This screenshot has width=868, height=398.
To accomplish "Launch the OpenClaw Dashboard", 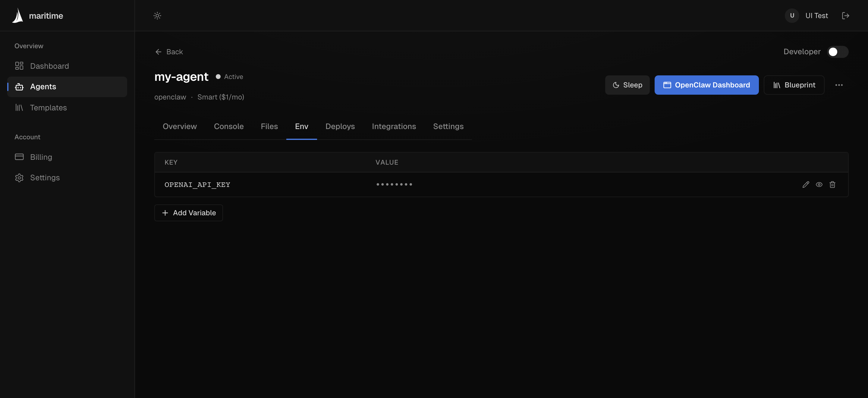I will tap(706, 85).
